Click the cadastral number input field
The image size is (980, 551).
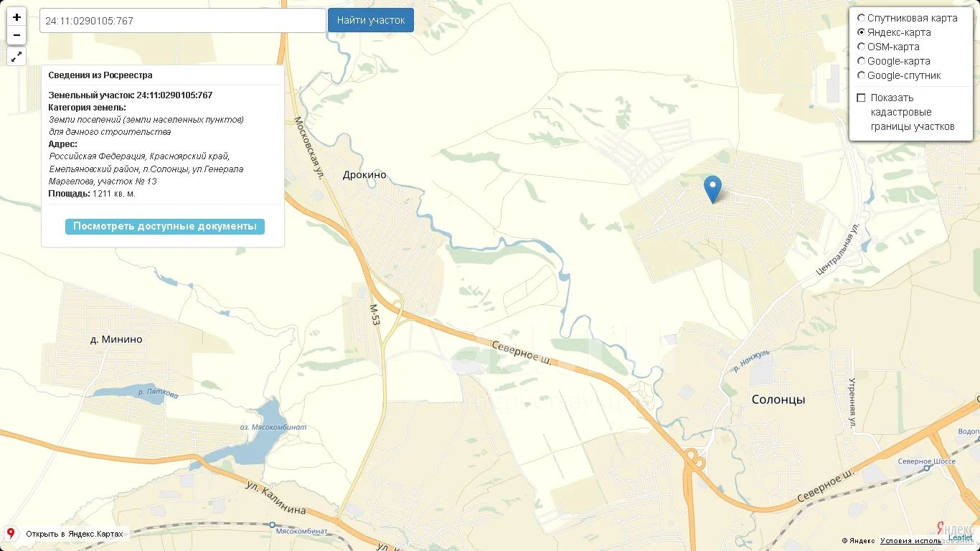coord(183,21)
